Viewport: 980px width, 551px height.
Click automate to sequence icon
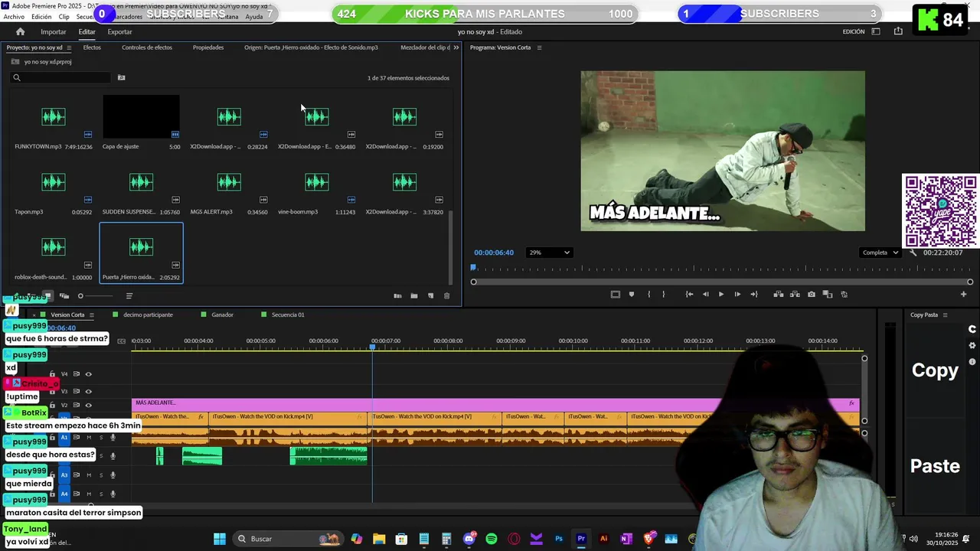point(397,296)
